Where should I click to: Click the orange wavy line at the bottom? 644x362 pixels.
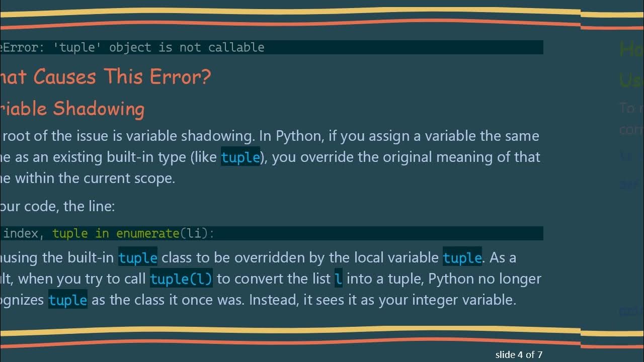(x=302, y=342)
